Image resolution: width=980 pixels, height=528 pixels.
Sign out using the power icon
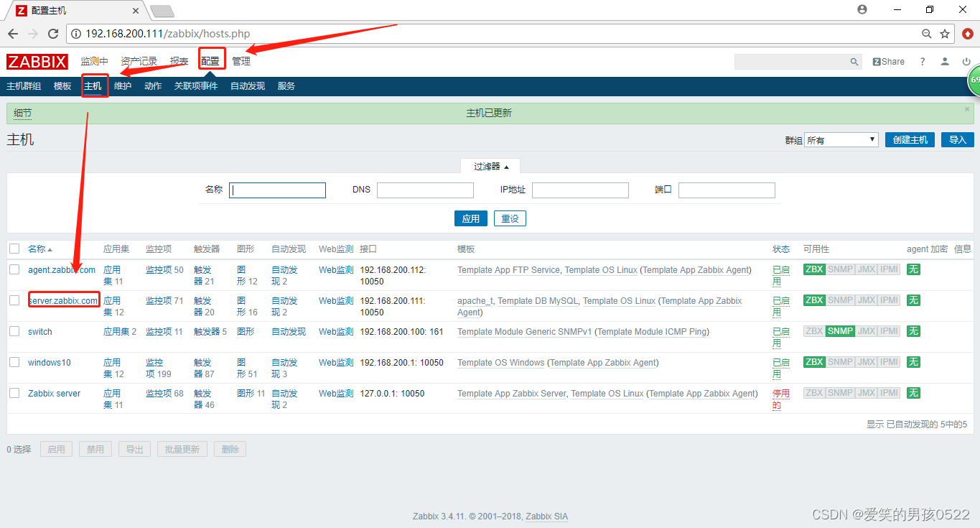[967, 61]
